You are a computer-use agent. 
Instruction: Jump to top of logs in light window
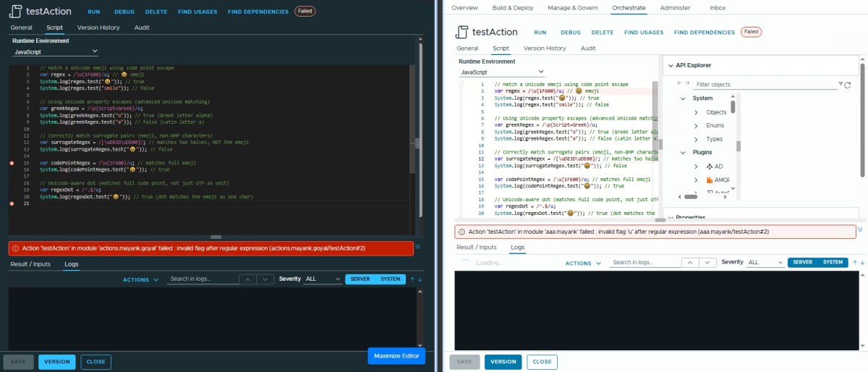click(855, 263)
